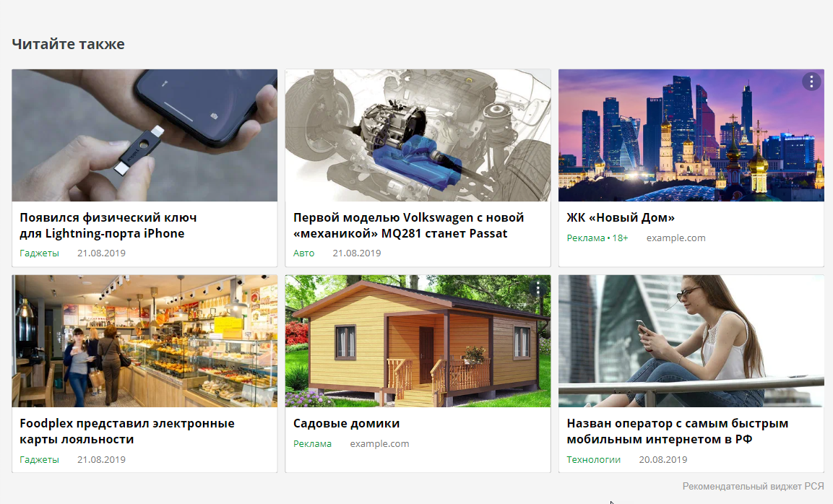Click example.com under ЖК «Новый Дом»

676,238
